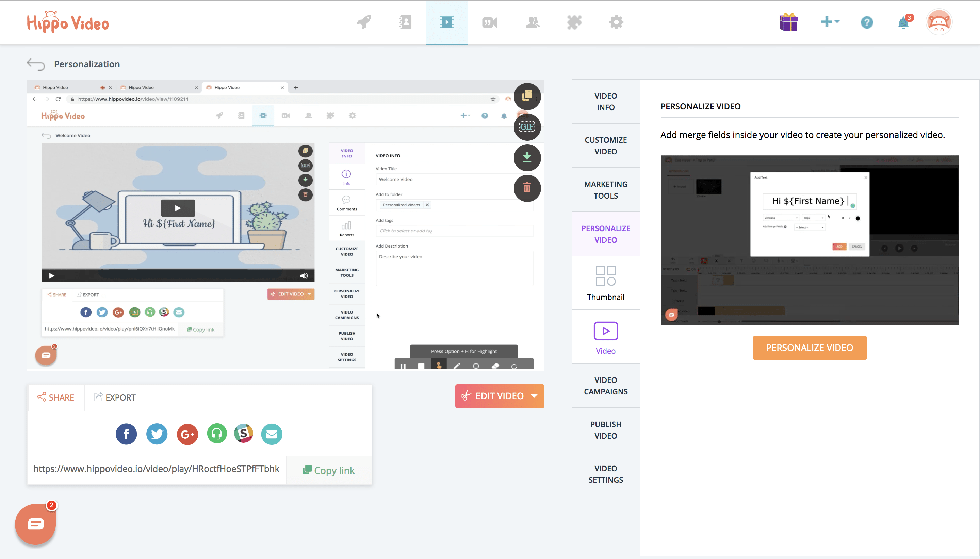Image resolution: width=980 pixels, height=559 pixels.
Task: Expand Video Campaigns section
Action: pyautogui.click(x=605, y=386)
